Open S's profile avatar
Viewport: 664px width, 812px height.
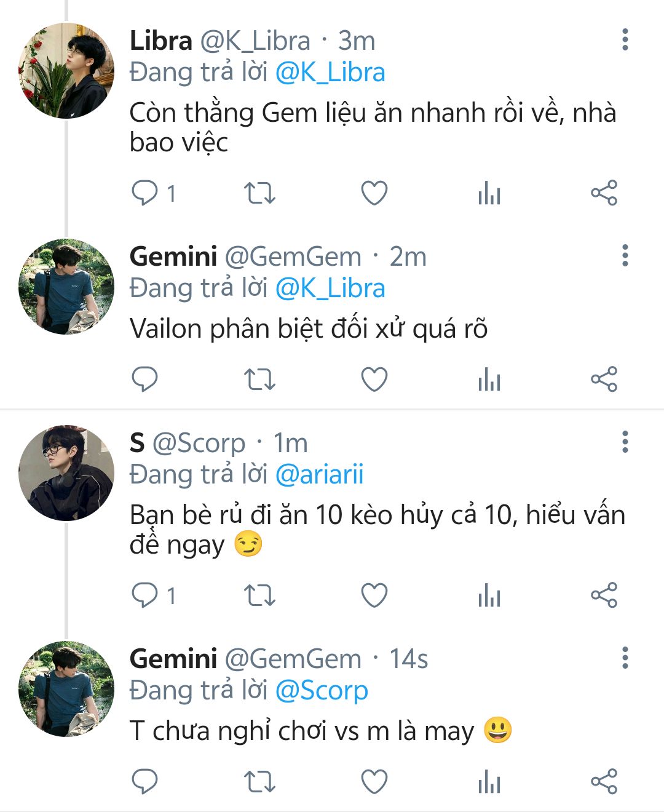(66, 472)
